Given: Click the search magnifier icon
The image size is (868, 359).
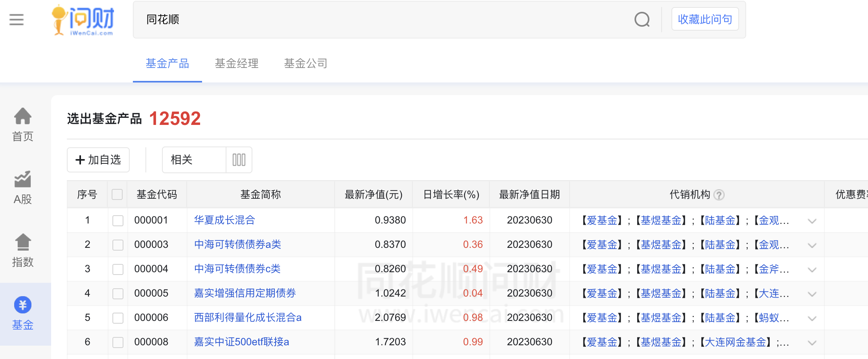Looking at the screenshot, I should pos(642,19).
